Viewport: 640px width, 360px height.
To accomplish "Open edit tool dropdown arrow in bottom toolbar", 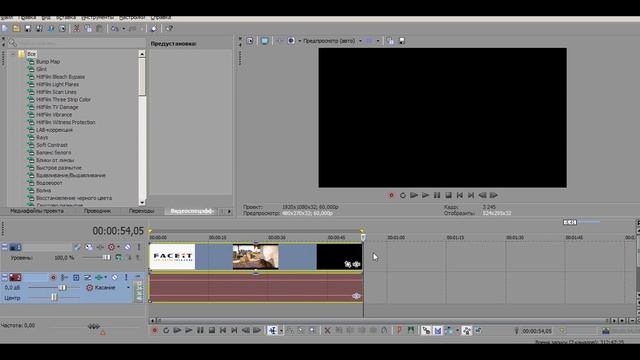I will [281, 331].
